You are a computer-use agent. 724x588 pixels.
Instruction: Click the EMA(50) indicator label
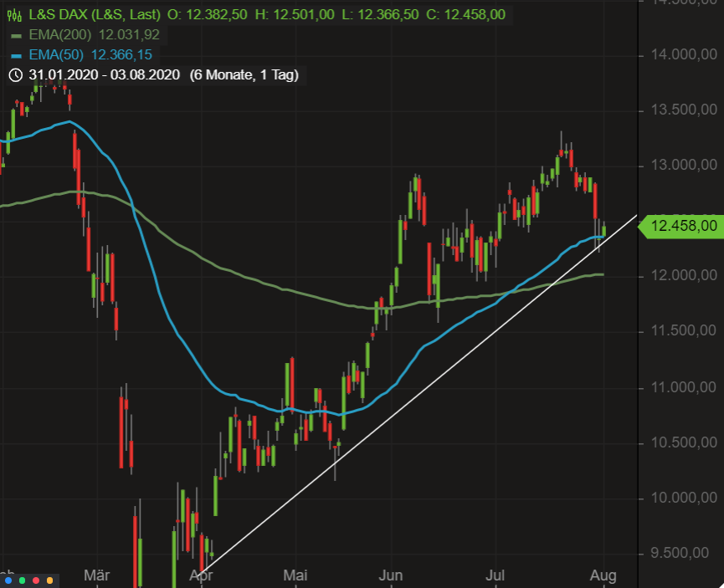coord(56,55)
